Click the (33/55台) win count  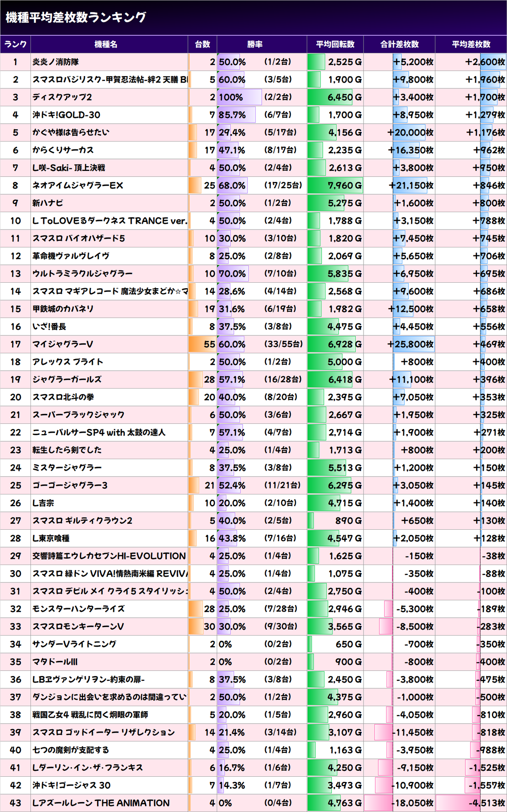click(283, 345)
